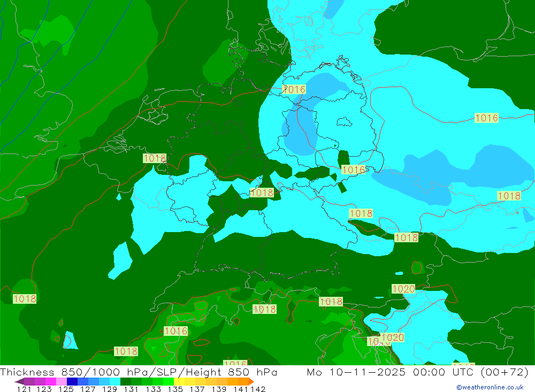Click legend value 133

(x=153, y=389)
